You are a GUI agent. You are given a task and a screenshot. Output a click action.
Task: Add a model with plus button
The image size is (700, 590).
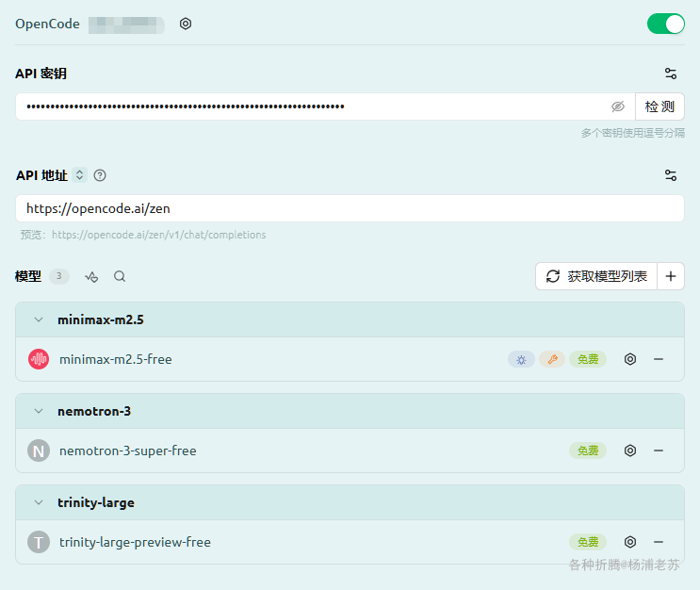[x=671, y=276]
